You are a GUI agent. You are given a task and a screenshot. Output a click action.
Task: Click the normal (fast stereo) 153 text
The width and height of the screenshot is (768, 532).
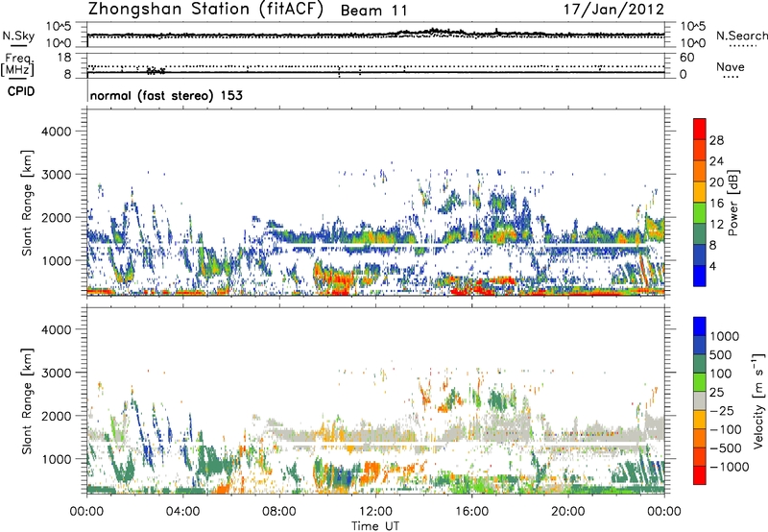165,96
